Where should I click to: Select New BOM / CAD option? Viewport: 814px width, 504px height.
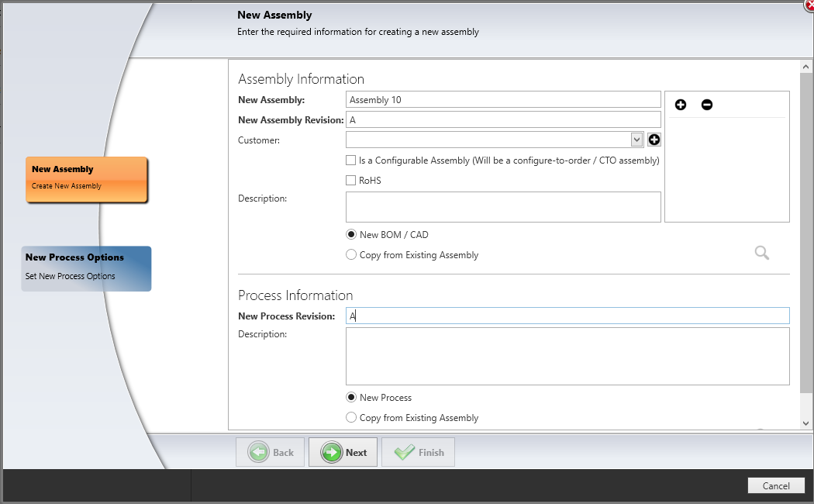350,234
